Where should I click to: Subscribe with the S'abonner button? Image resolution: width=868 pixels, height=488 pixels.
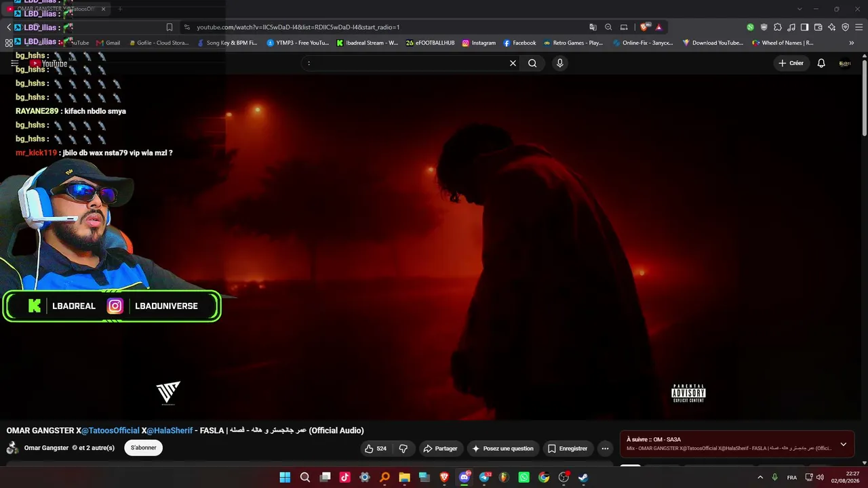click(143, 448)
